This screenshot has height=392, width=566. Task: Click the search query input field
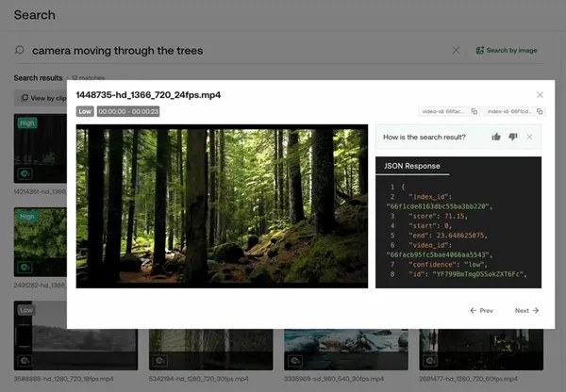(x=239, y=51)
